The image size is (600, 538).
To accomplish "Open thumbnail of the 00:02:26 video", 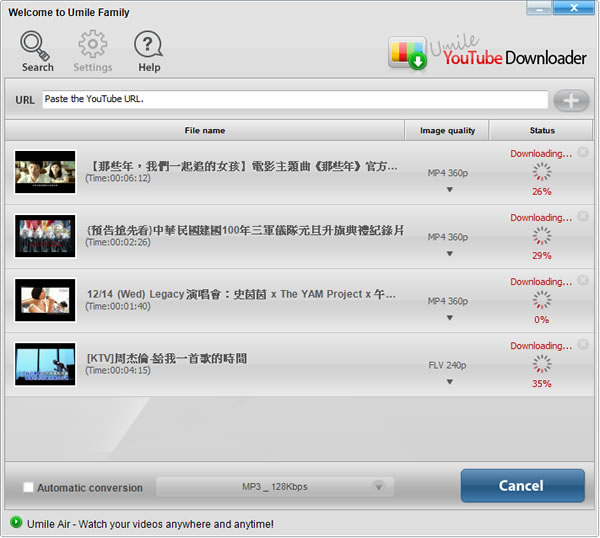I will 45,236.
